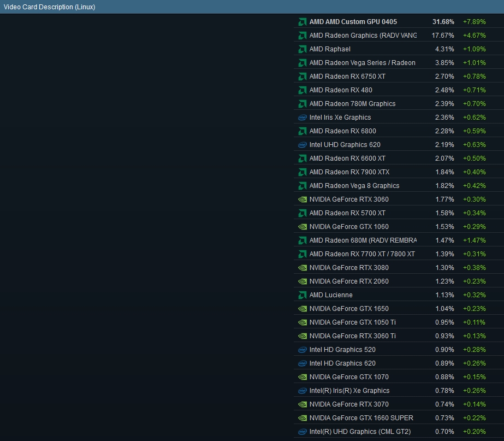Click 0.90% share for HD Graphics 520
The image size is (504, 441).
click(x=444, y=350)
